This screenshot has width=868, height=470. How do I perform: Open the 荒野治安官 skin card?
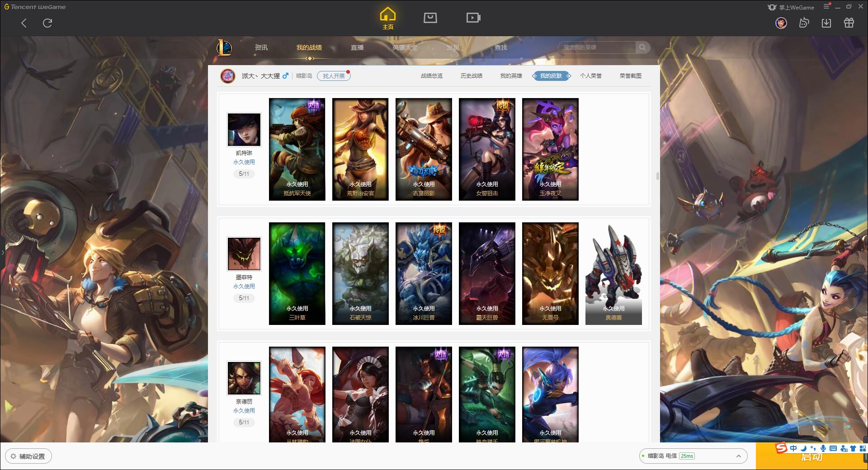point(360,149)
